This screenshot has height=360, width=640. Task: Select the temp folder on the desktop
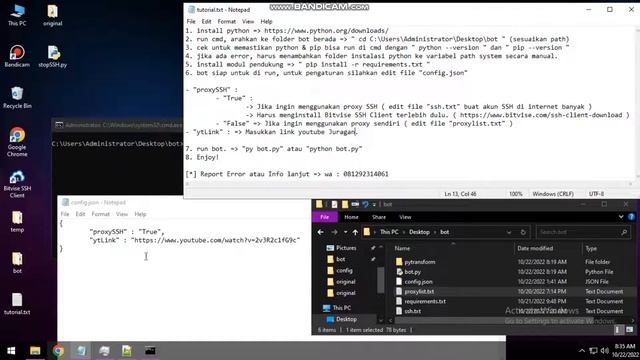(x=17, y=222)
